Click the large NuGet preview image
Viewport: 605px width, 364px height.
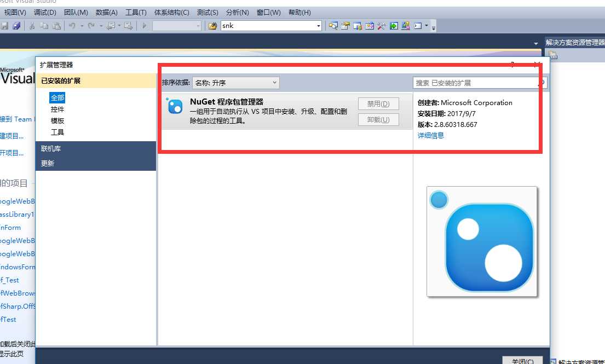click(x=482, y=241)
